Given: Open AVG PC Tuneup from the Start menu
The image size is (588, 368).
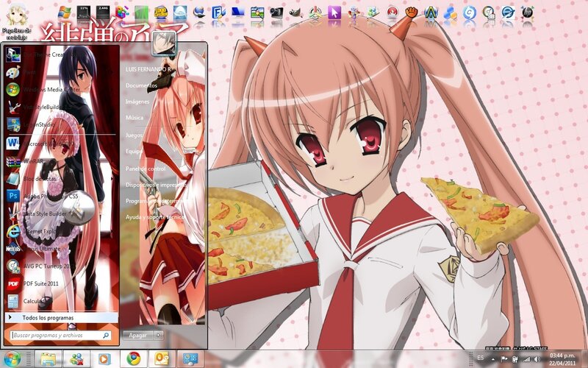Looking at the screenshot, I should 61,266.
